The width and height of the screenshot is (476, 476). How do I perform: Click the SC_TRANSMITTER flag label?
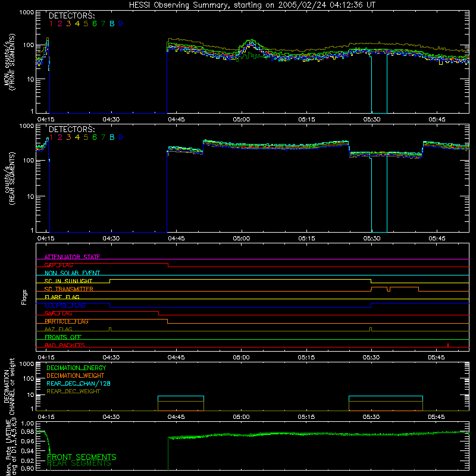pos(68,289)
